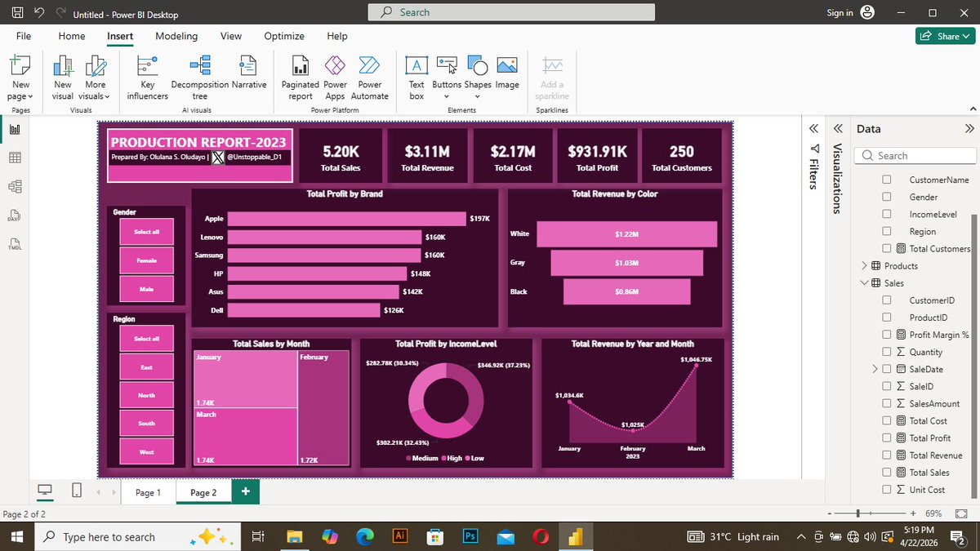The height and width of the screenshot is (551, 980).
Task: Open the Modeling ribbon tab
Action: (x=176, y=36)
